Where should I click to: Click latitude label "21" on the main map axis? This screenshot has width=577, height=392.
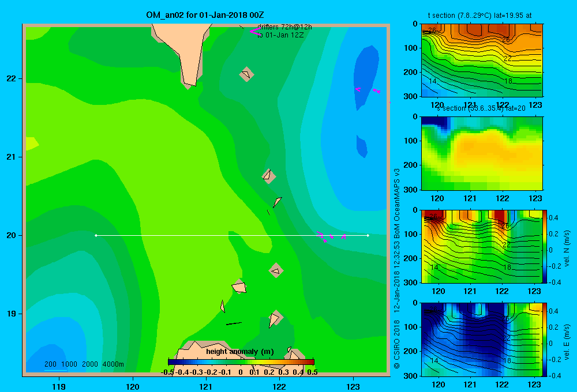click(x=12, y=157)
